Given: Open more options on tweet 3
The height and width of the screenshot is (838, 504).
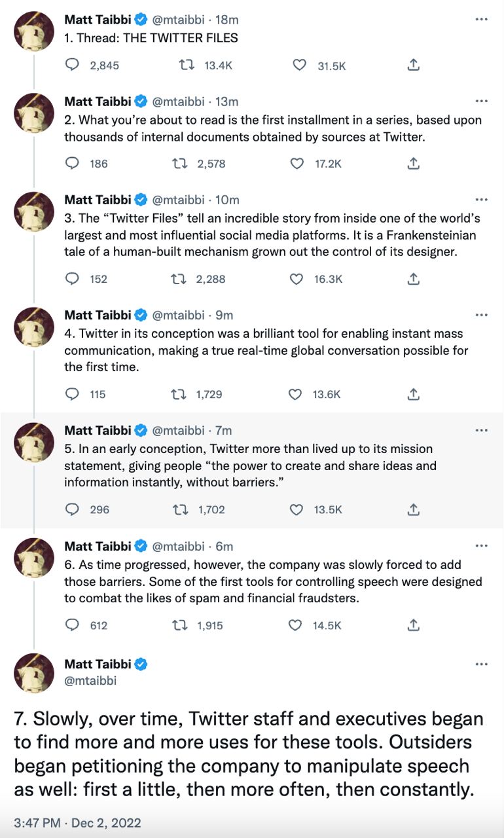Looking at the screenshot, I should (482, 200).
